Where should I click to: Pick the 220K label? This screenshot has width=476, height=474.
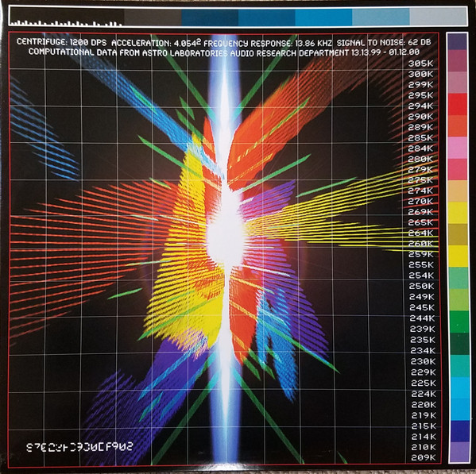pos(424,405)
